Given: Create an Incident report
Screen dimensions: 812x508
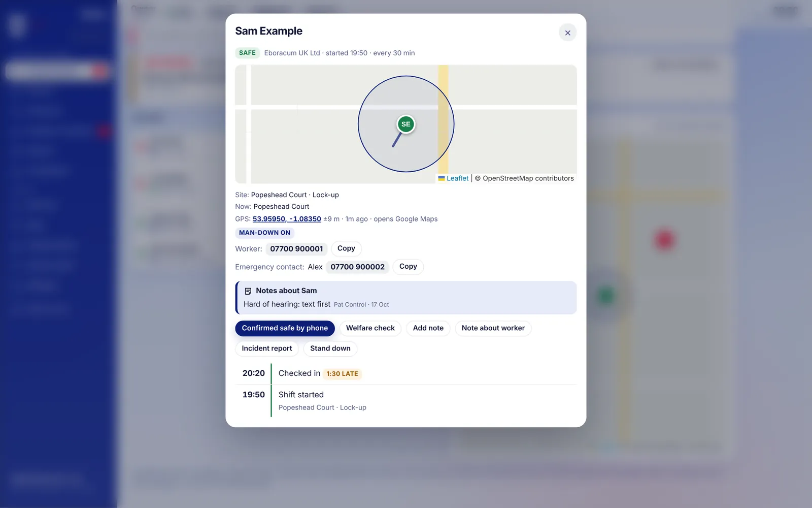Looking at the screenshot, I should coord(267,348).
